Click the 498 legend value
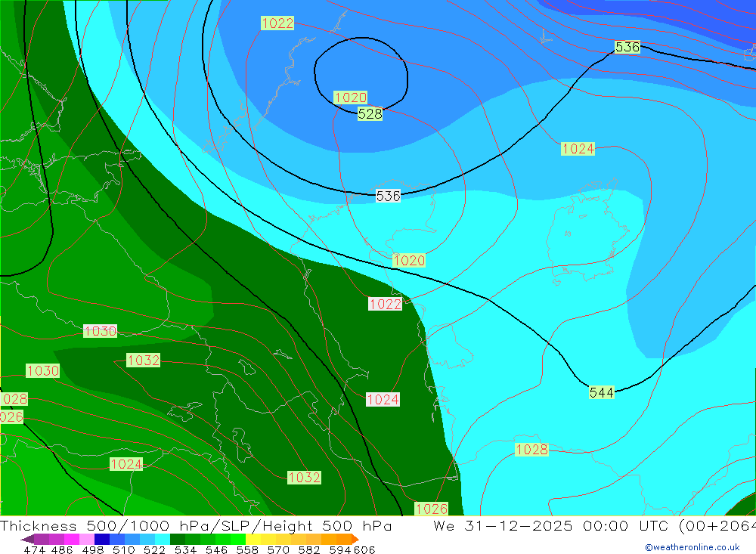The image size is (756, 554). pyautogui.click(x=93, y=550)
